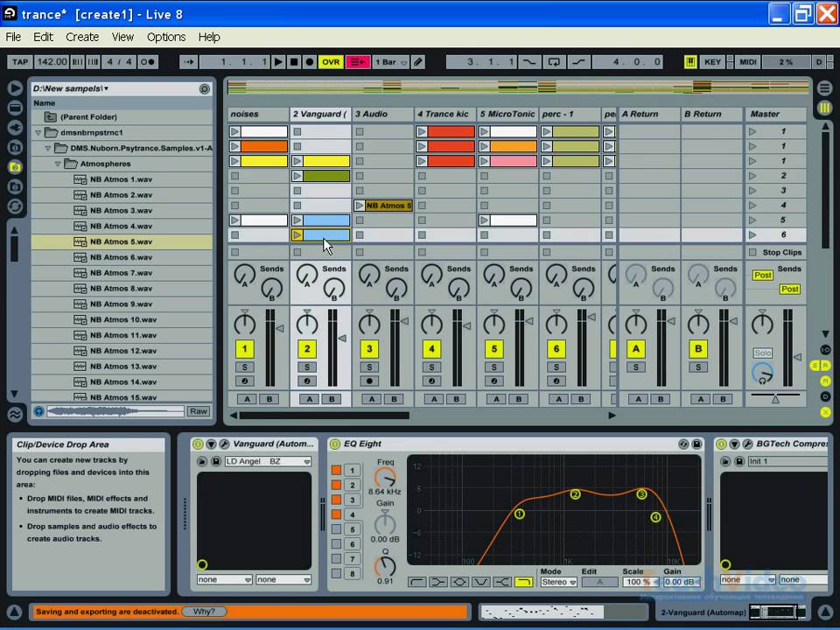Toggle the MIDI map mode switch
The image size is (840, 630).
(747, 62)
